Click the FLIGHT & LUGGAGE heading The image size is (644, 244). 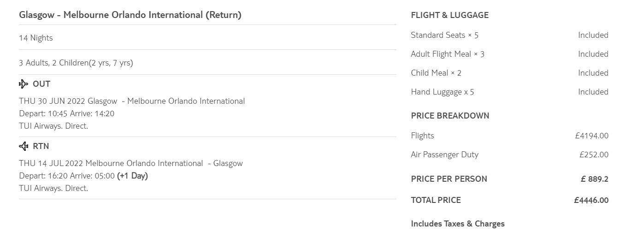[x=449, y=15]
